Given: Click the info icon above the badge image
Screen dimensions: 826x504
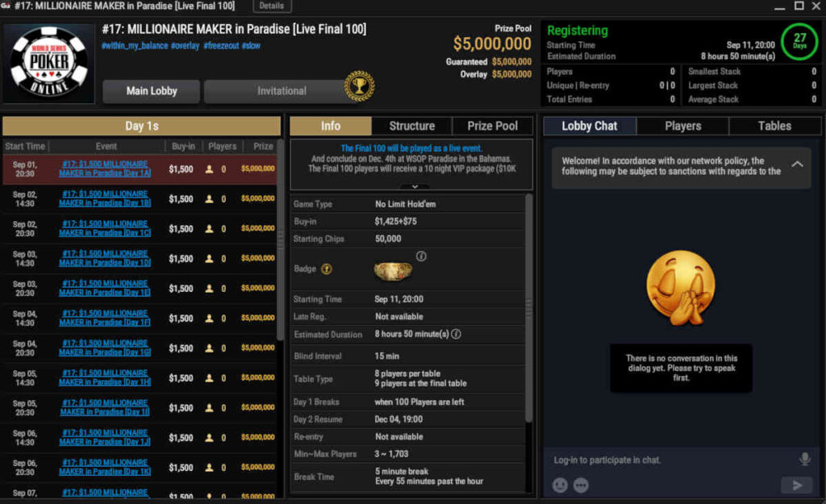Looking at the screenshot, I should pyautogui.click(x=421, y=256).
